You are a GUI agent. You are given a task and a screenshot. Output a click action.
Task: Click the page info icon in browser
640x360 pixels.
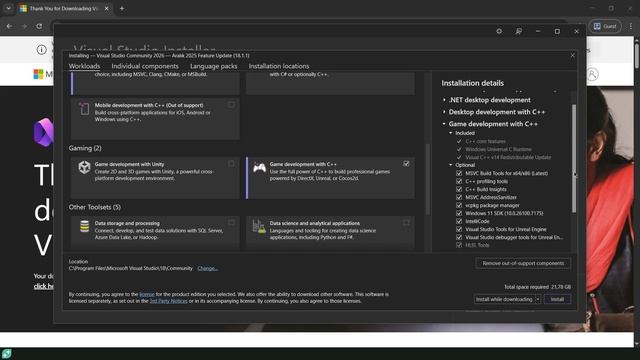[x=42, y=50]
